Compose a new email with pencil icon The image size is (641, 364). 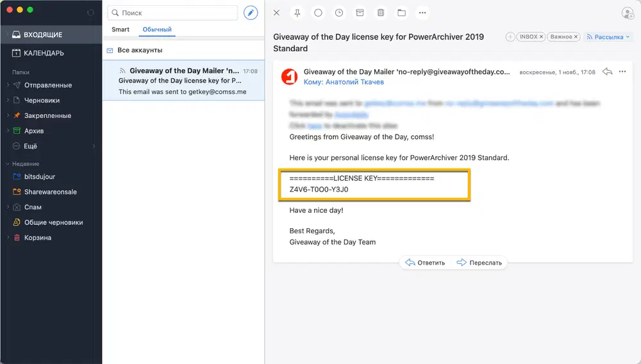tap(251, 13)
